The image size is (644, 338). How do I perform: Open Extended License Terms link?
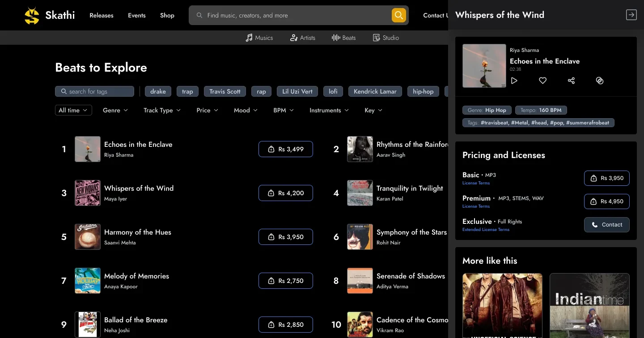click(486, 230)
